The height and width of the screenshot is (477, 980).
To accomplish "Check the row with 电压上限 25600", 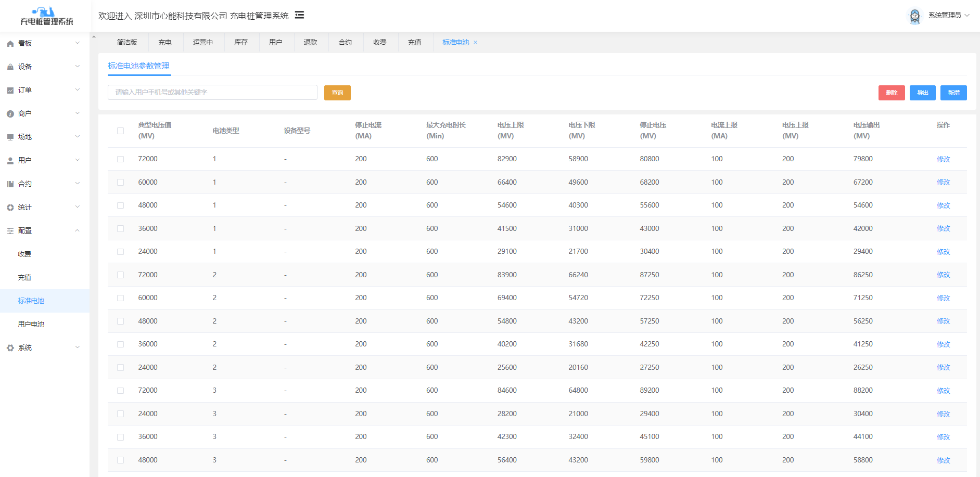I will click(x=121, y=367).
